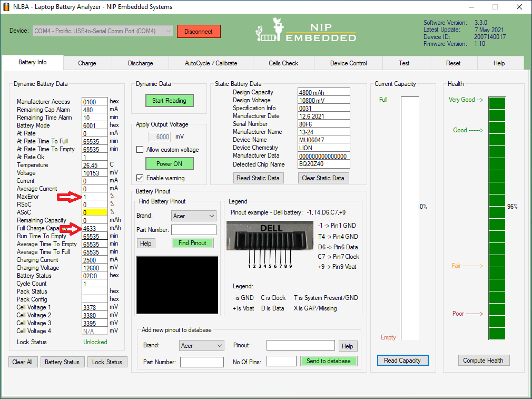This screenshot has height=399, width=532.
Task: Open the Cells Check tab
Action: (283, 63)
